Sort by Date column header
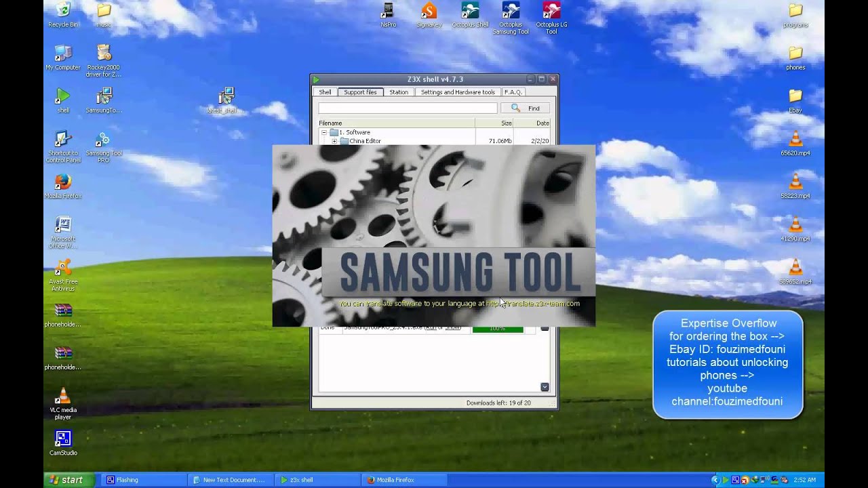 532,123
